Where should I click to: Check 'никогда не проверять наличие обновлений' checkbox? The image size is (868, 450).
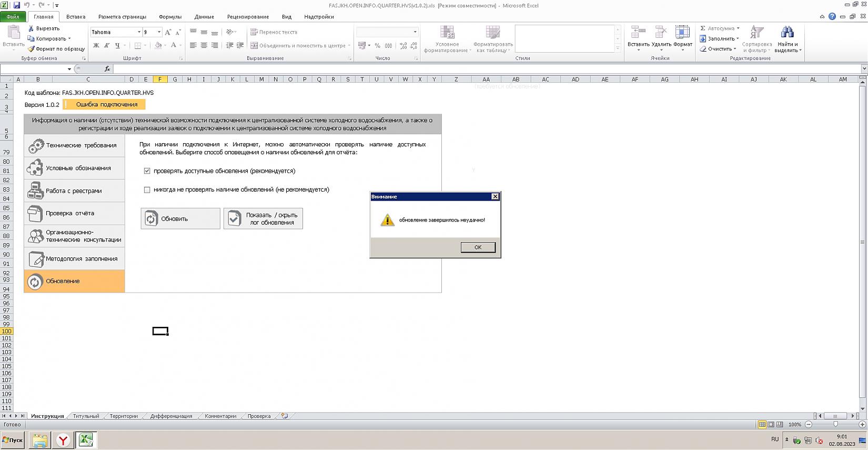[x=147, y=190]
